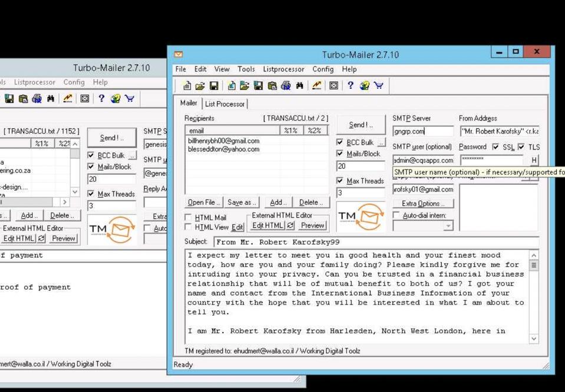Open the Auto-dial connection dropdown
The width and height of the screenshot is (565, 392).
(448, 226)
